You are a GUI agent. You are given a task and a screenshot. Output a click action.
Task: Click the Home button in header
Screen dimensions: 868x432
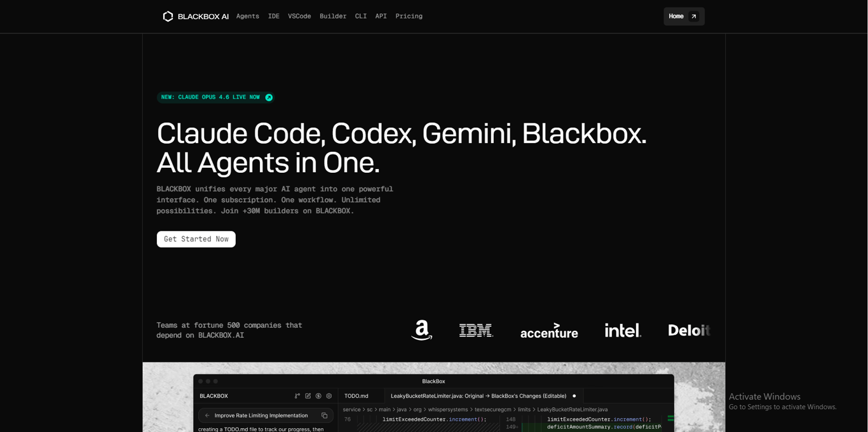tap(684, 17)
